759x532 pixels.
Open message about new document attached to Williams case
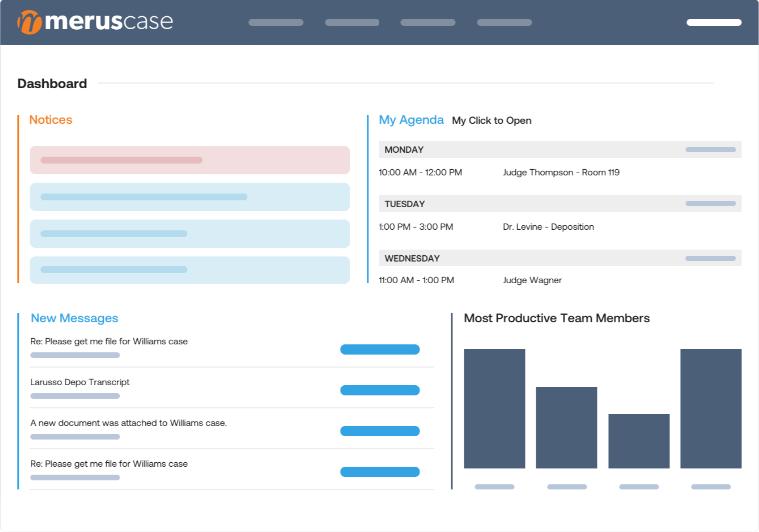(x=128, y=423)
